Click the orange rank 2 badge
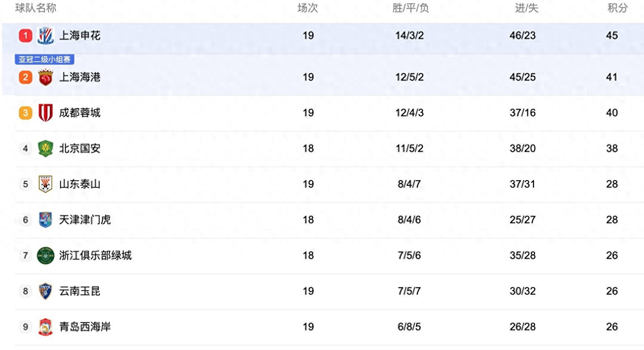The height and width of the screenshot is (350, 644). 26,77
